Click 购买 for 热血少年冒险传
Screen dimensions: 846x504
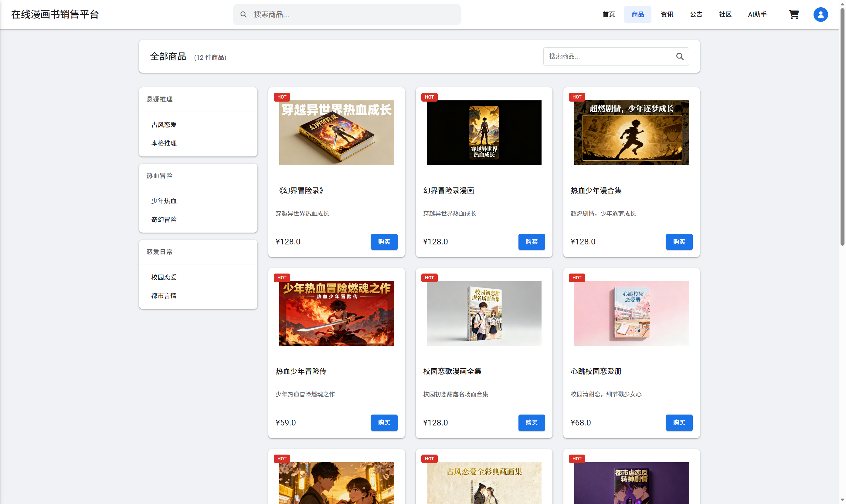384,422
